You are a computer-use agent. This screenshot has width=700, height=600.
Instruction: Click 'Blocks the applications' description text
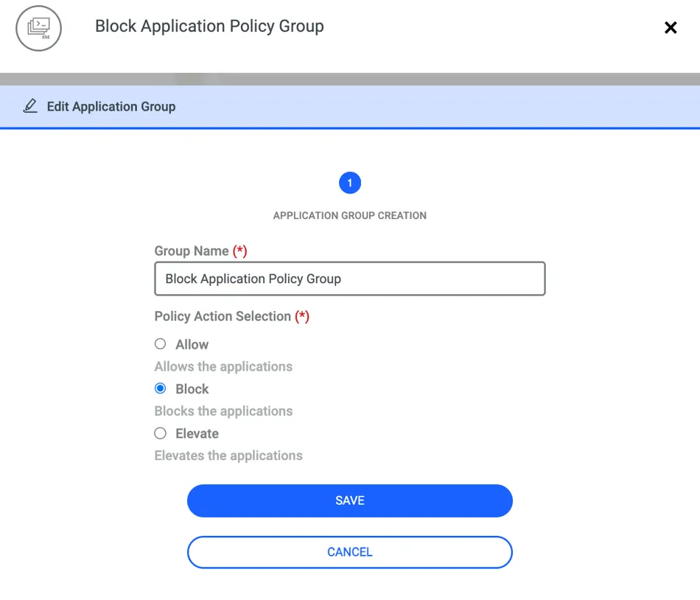(x=223, y=411)
